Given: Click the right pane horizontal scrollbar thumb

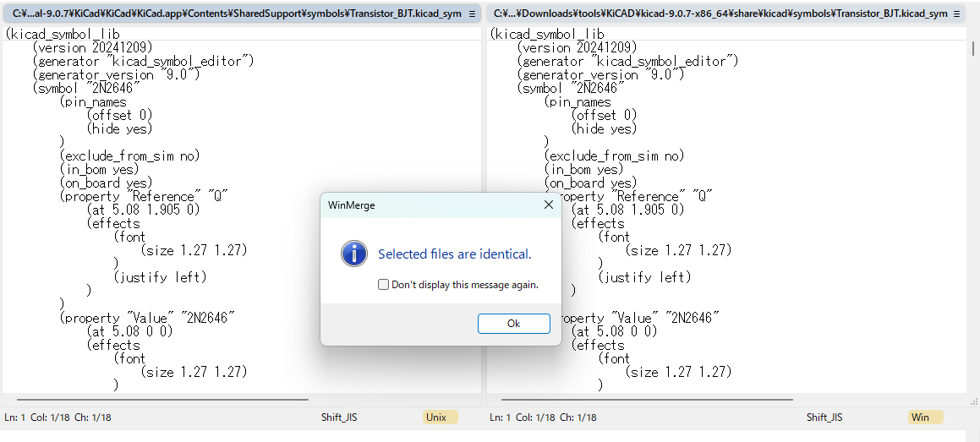Looking at the screenshot, I should [x=647, y=399].
